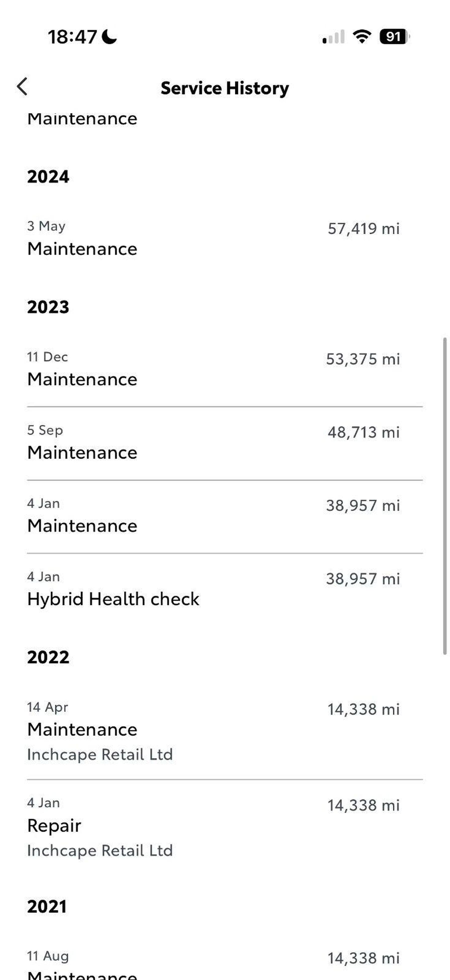Image resolution: width=450 pixels, height=980 pixels.
Task: Tap the Service History page title
Action: (x=224, y=88)
